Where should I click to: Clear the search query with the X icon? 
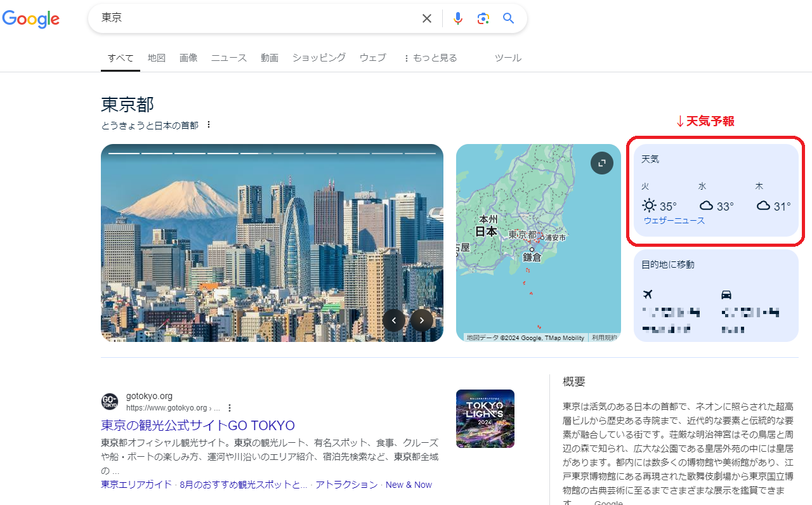pos(426,18)
